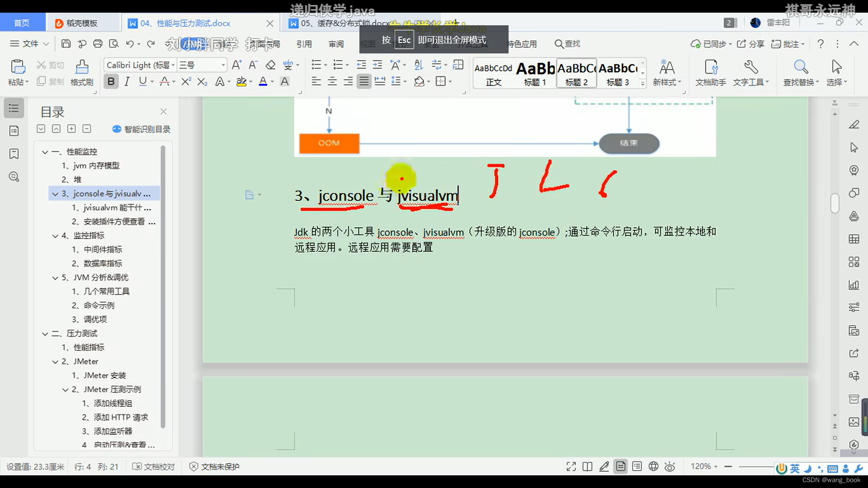This screenshot has width=868, height=488.
Task: Toggle Bold formatting
Action: tap(111, 81)
